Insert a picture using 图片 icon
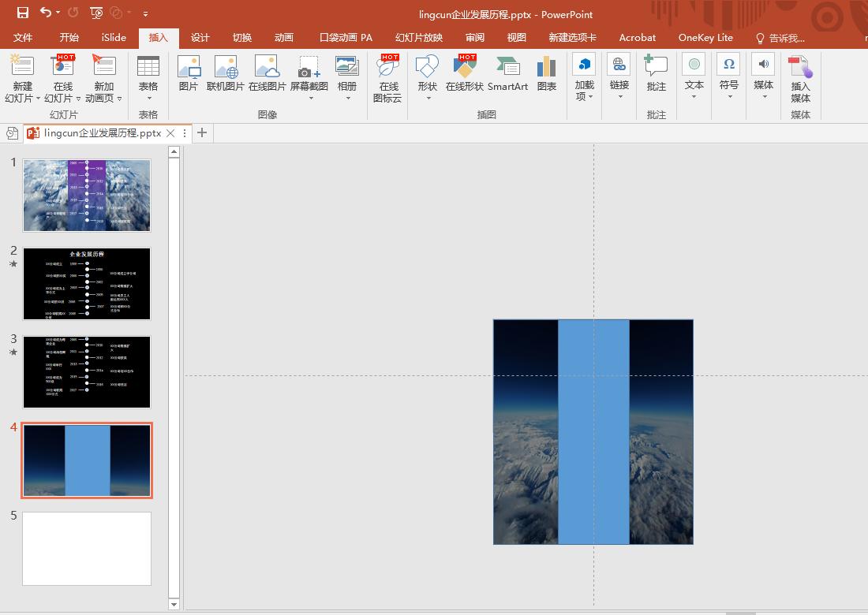868x615 pixels. (189, 74)
